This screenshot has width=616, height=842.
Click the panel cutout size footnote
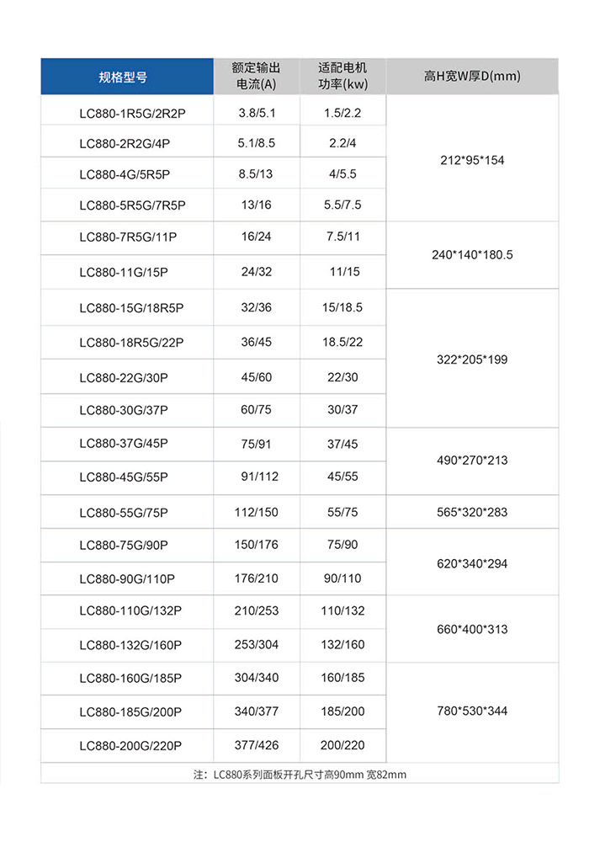coord(300,775)
